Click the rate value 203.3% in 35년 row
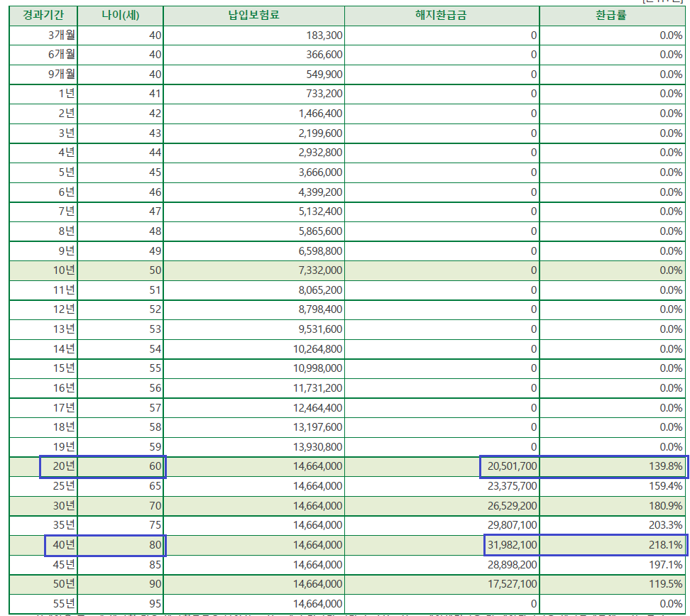Screen dimensions: 690x616 (667, 525)
